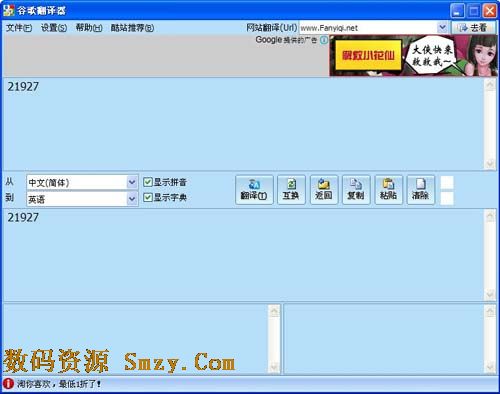Paste text with the 粘贴 button
This screenshot has height=394, width=500.
coord(388,190)
